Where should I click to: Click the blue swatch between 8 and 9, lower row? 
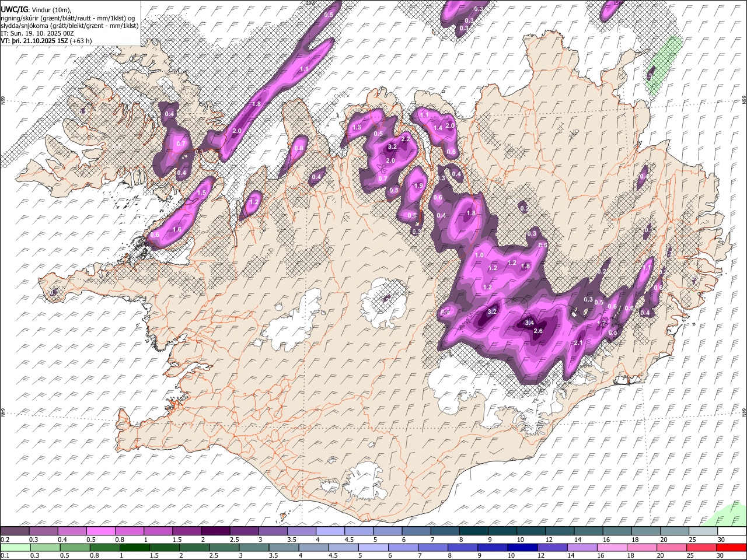(x=463, y=547)
